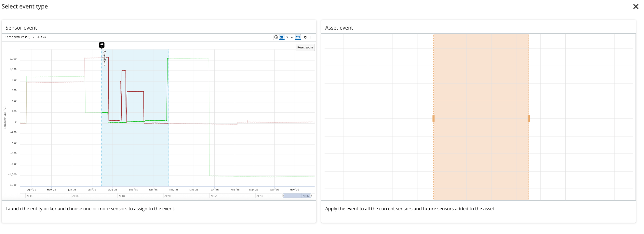Click the Select event type heading
This screenshot has height=234, width=644.
[25, 6]
